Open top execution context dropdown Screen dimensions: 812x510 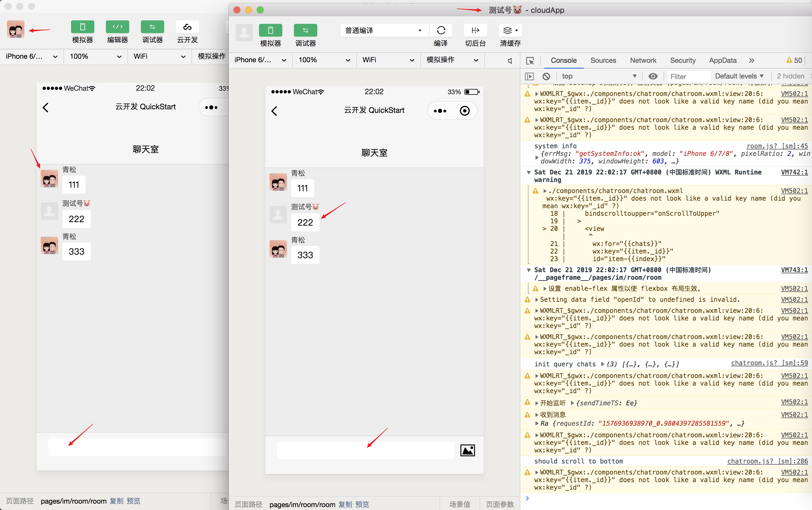coord(599,76)
